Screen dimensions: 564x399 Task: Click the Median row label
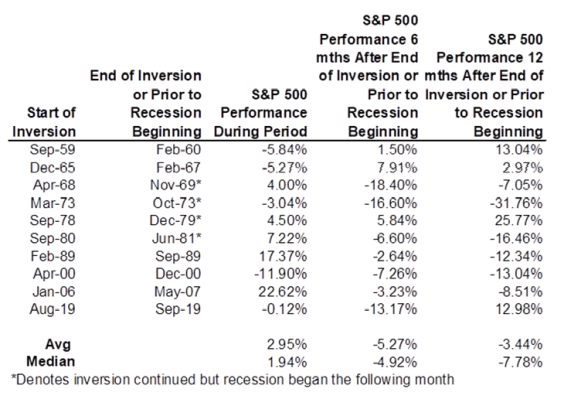click(x=51, y=362)
